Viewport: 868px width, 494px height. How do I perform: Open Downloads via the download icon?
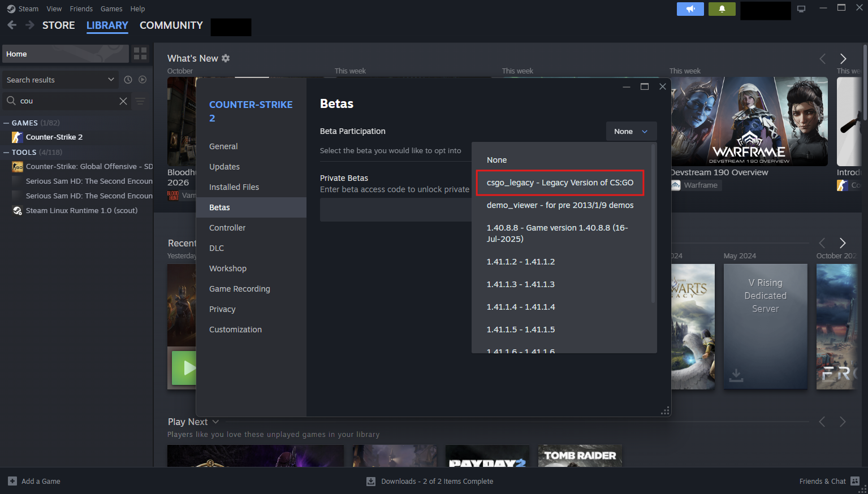click(371, 481)
